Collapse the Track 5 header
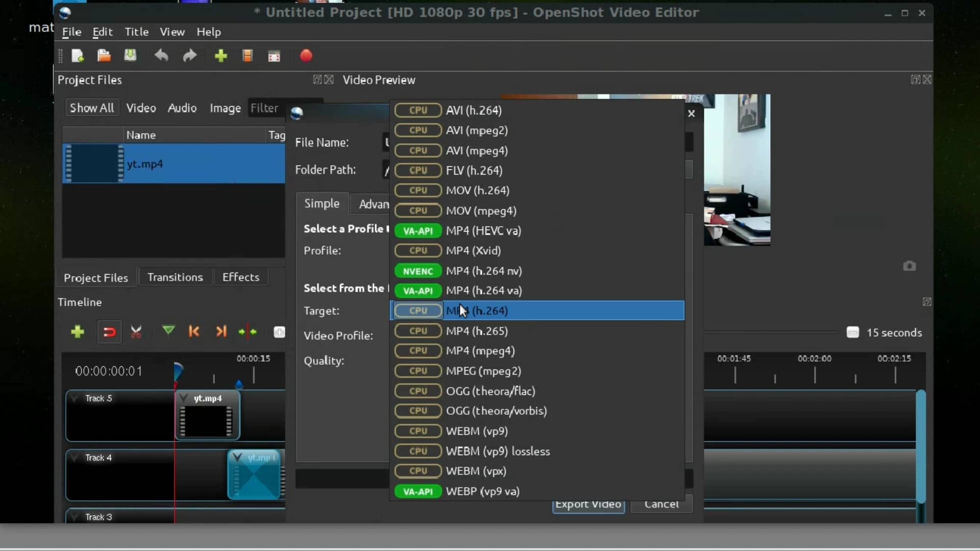Viewport: 980px width, 551px height. (75, 398)
